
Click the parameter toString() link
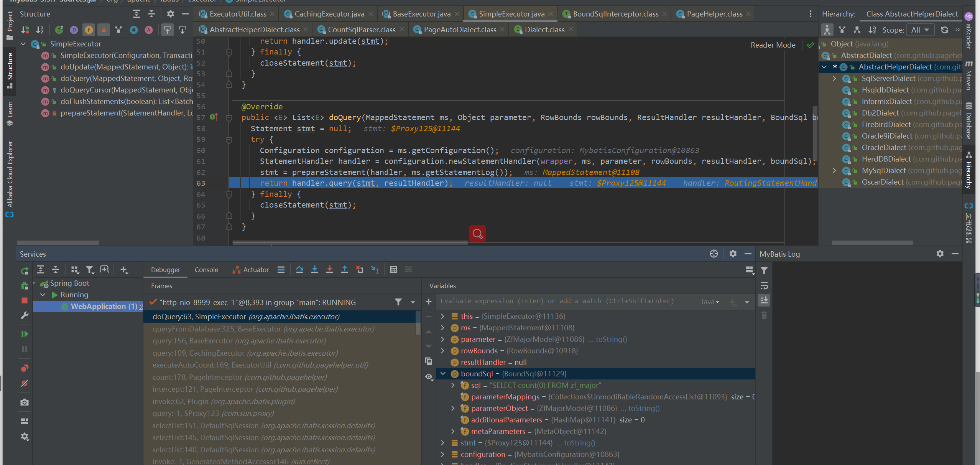[x=611, y=339]
